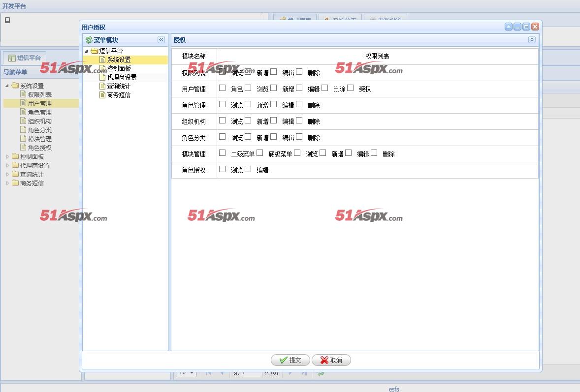The image size is (580, 392).
Task: Click the 取消 button to cancel
Action: click(331, 360)
